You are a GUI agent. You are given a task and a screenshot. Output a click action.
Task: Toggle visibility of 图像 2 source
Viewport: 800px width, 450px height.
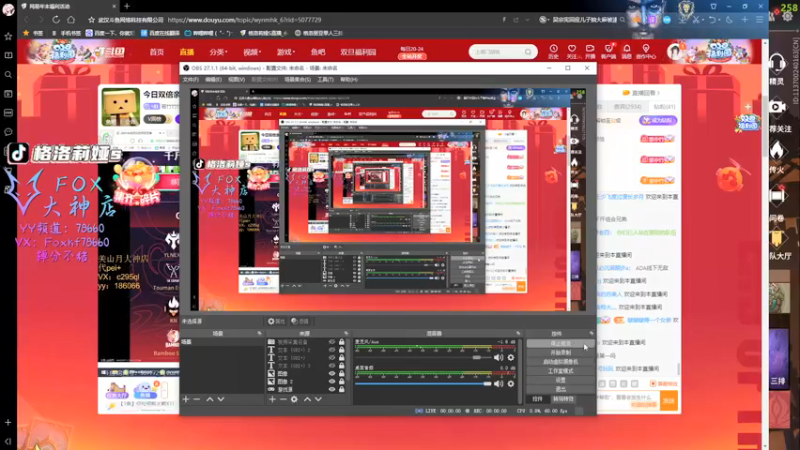pos(332,382)
